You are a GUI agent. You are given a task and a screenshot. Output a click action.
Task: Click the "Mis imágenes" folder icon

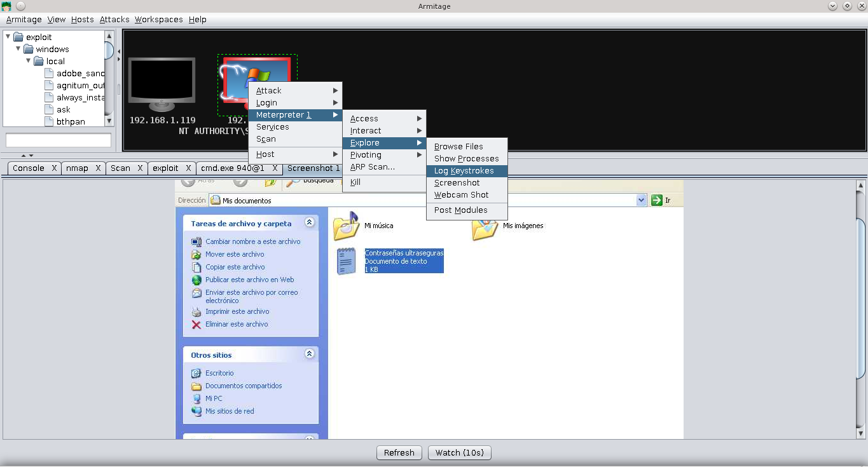(485, 229)
